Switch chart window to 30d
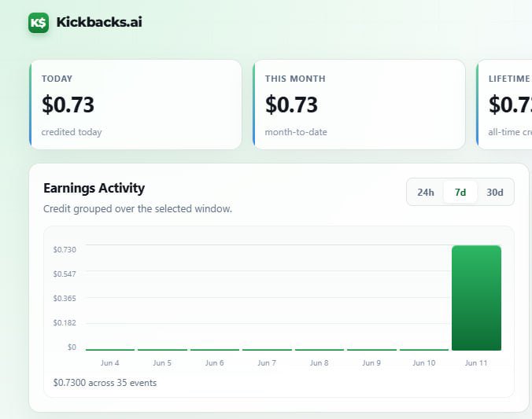 coord(495,193)
